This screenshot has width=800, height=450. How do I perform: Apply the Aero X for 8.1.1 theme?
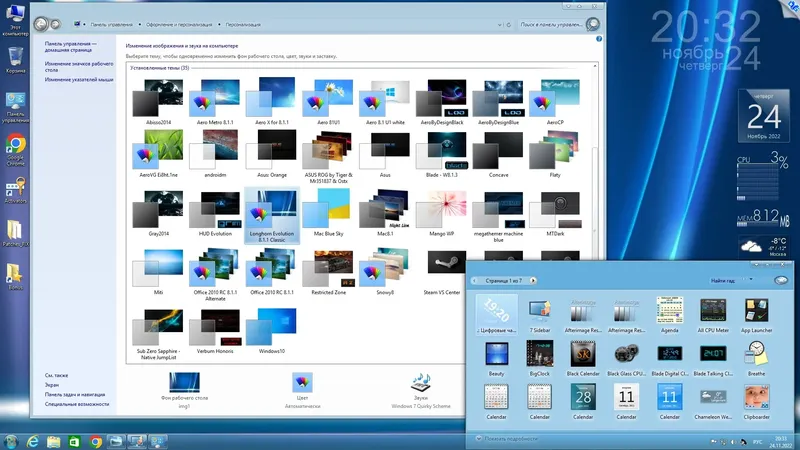(271, 102)
